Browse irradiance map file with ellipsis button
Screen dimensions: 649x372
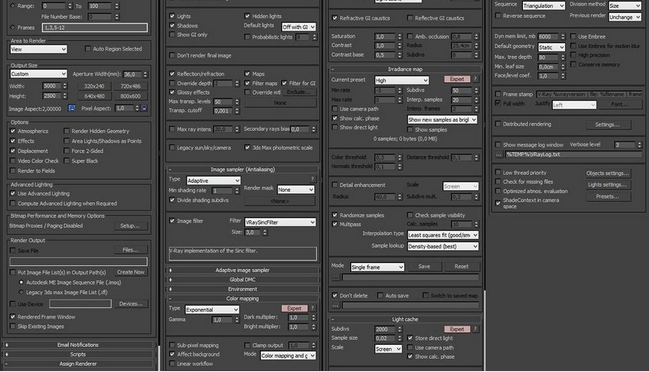pos(336,277)
